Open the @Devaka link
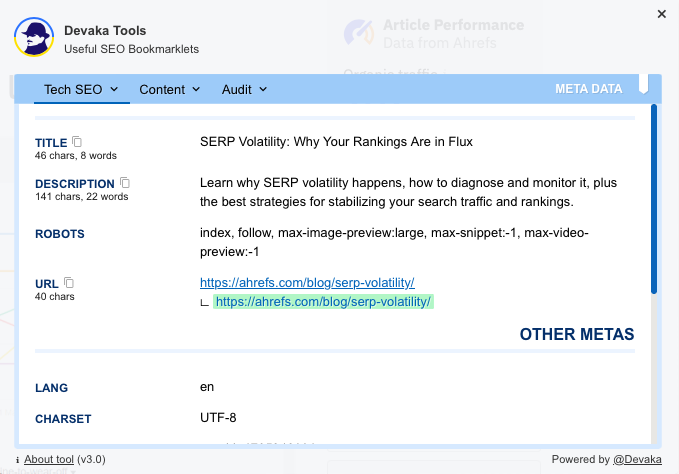This screenshot has height=474, width=679. [x=637, y=459]
